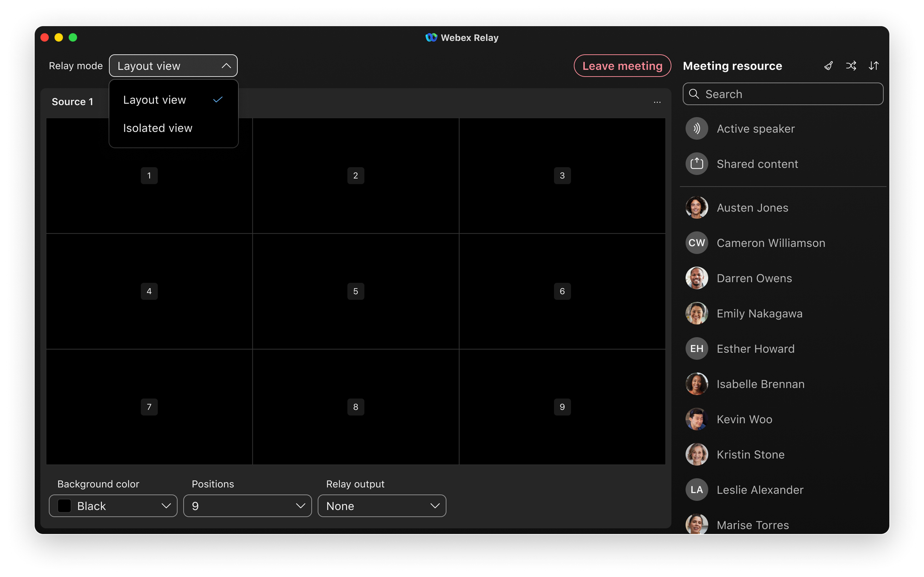This screenshot has height=577, width=924.
Task: Click the magnifier icon in the search bar
Action: pyautogui.click(x=695, y=94)
